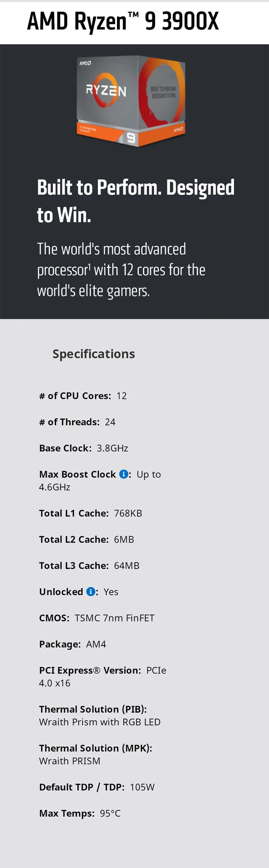Click the Specifications heading
The width and height of the screenshot is (269, 868).
[x=94, y=354]
